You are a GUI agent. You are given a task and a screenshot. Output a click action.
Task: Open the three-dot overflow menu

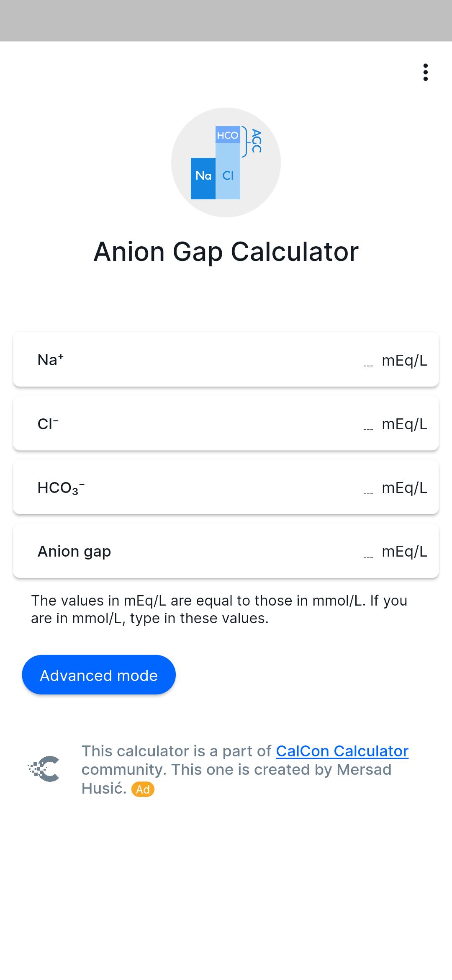pos(425,72)
